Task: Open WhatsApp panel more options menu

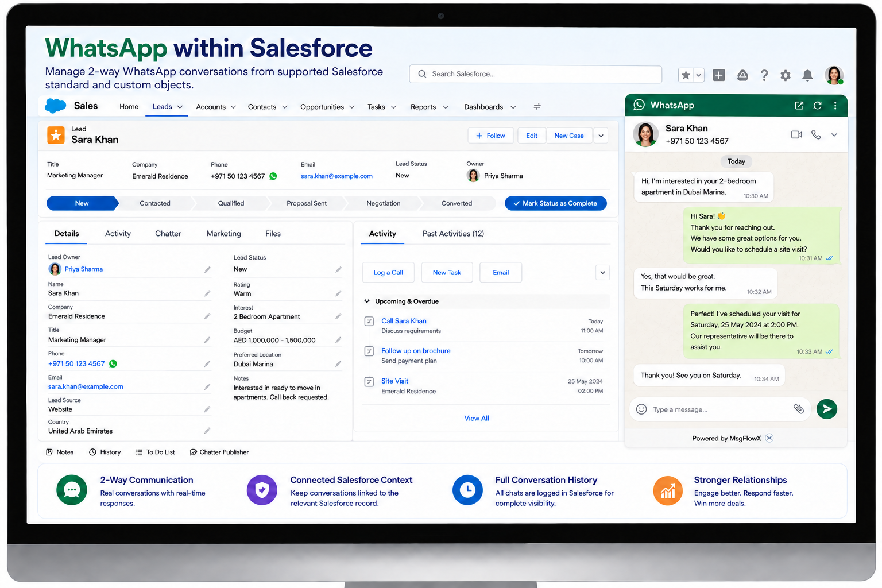Action: click(835, 106)
